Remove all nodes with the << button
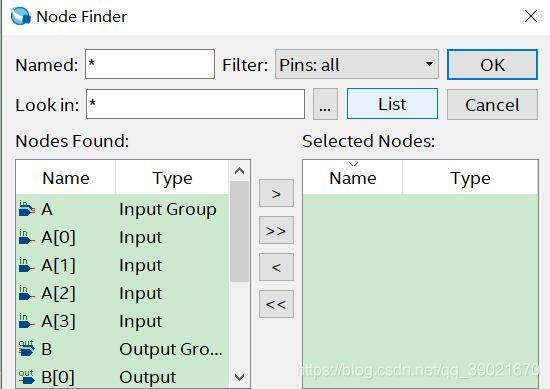 tap(276, 304)
